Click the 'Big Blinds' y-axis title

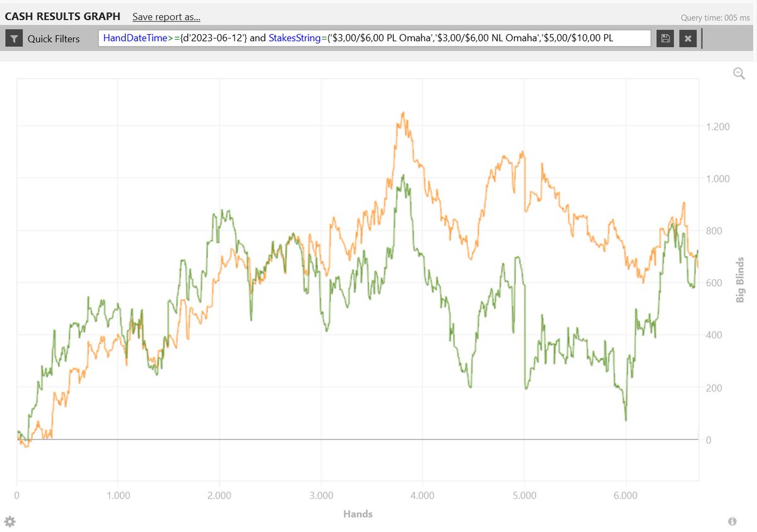click(741, 280)
